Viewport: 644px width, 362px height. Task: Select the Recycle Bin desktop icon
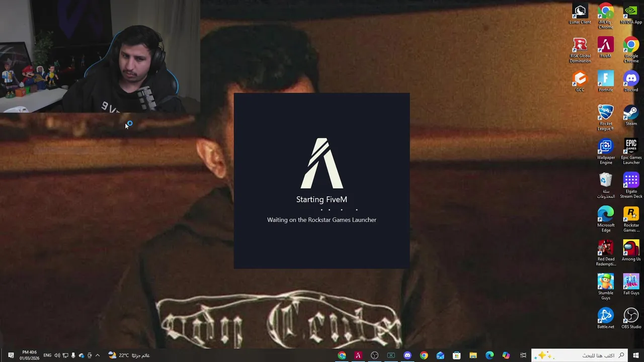[x=606, y=186]
